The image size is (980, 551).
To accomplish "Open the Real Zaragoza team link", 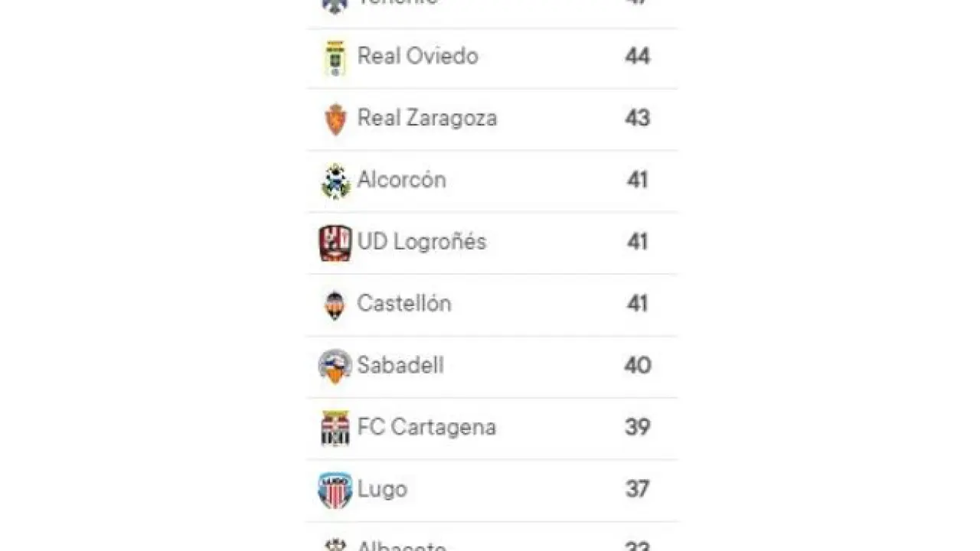I will coord(427,119).
